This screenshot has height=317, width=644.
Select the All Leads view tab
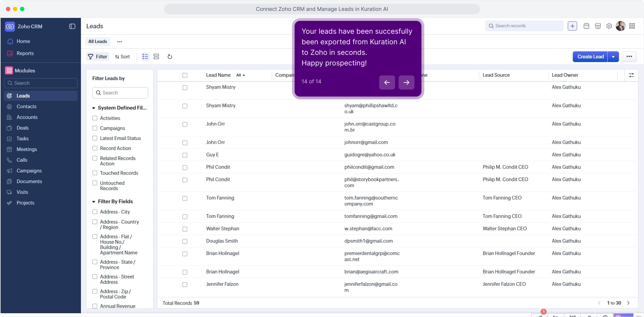tap(98, 41)
